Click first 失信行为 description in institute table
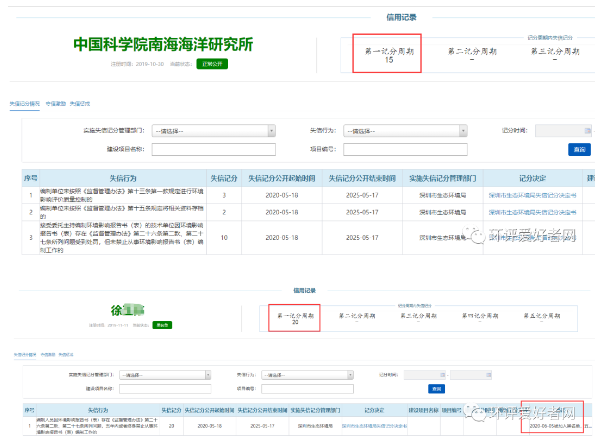Viewport: 607px width, 448px height. 122,195
